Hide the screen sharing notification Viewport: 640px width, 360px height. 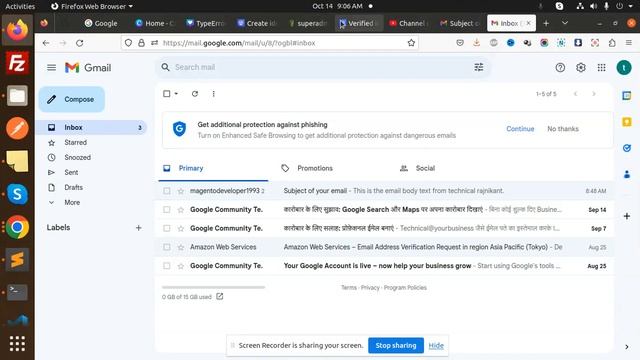[436, 345]
